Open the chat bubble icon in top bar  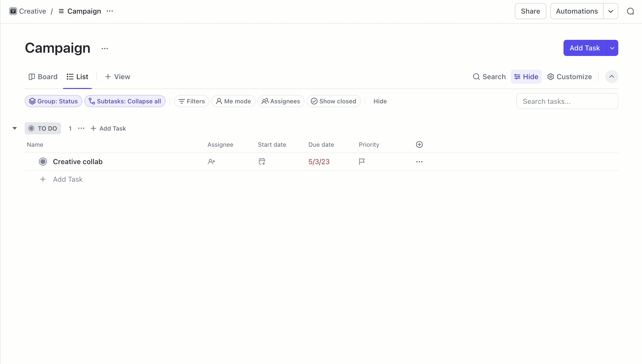(630, 11)
